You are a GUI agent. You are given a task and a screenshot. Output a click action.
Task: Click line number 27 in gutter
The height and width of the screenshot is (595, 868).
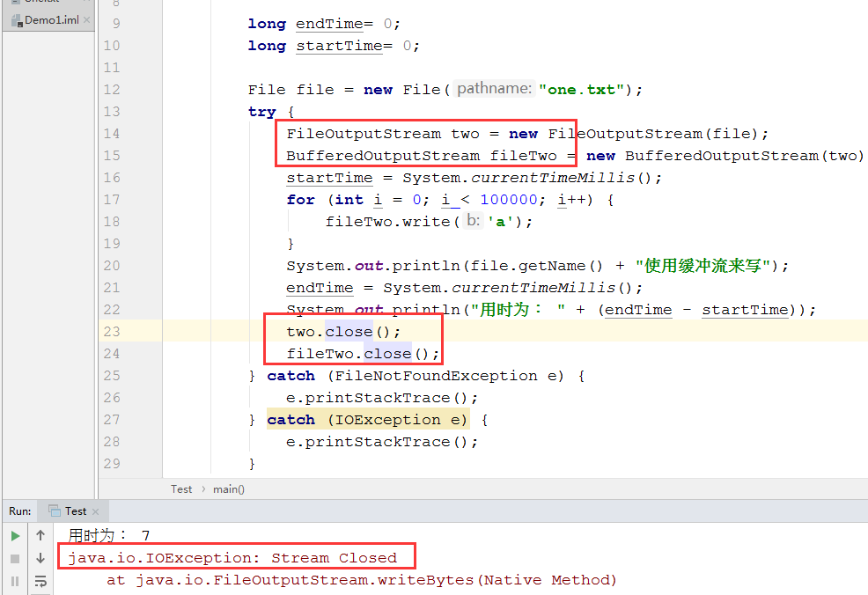click(x=112, y=420)
